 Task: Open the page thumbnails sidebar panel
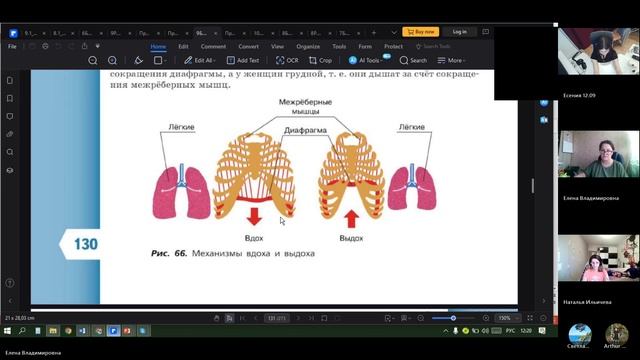(x=10, y=80)
